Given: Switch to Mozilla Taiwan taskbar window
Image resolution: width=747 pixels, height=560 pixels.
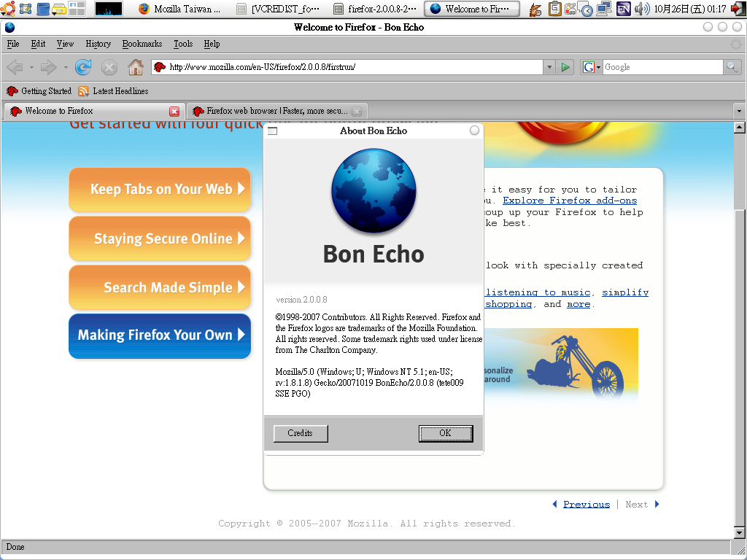Looking at the screenshot, I should (x=180, y=9).
